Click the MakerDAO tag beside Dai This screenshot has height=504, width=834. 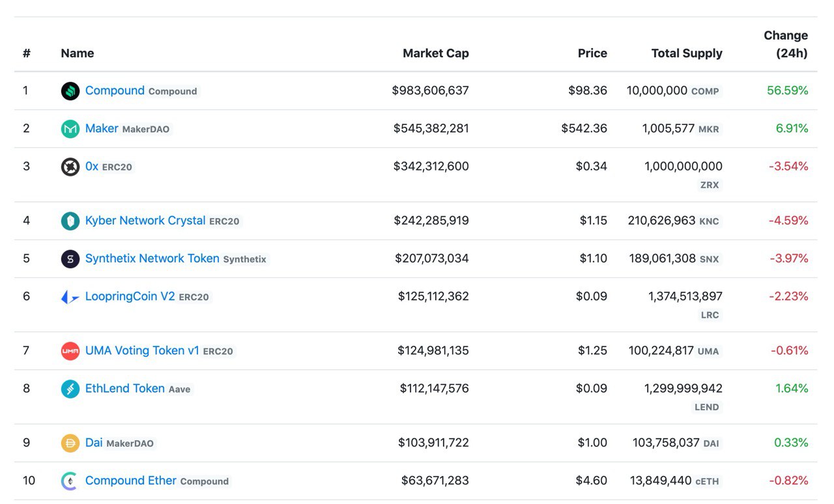[x=130, y=443]
